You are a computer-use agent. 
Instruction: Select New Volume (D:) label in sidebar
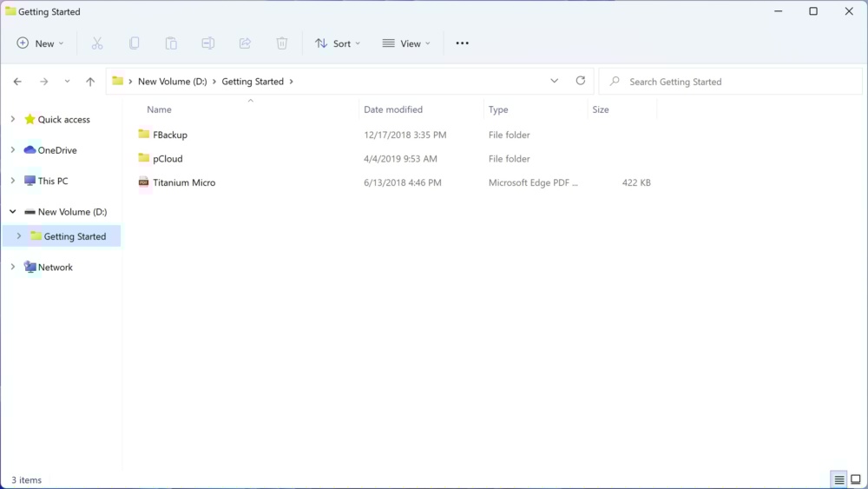pyautogui.click(x=72, y=212)
